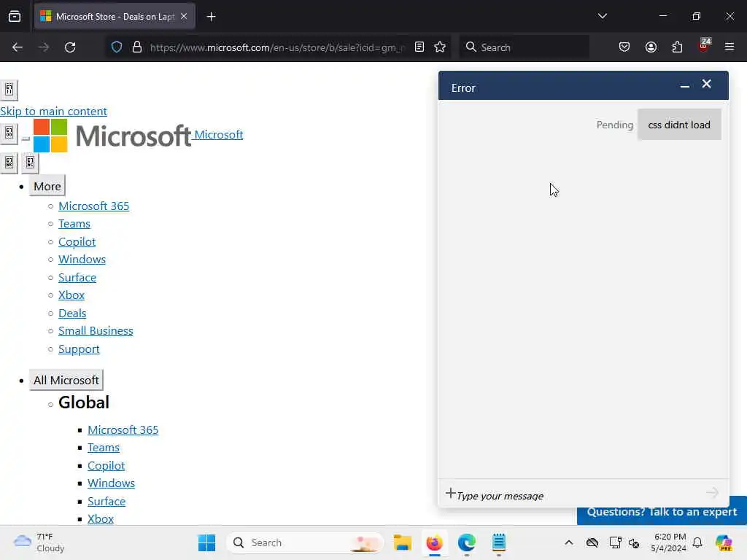Open Firefox View icon
The width and height of the screenshot is (747, 560).
[15, 17]
